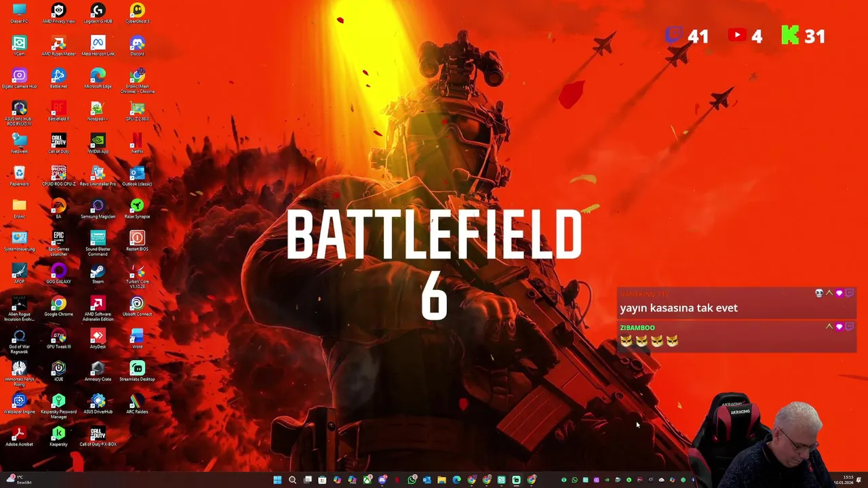Screen dimensions: 868x488
Task: Open TurboV Core desktop shortcut
Action: pyautogui.click(x=137, y=275)
